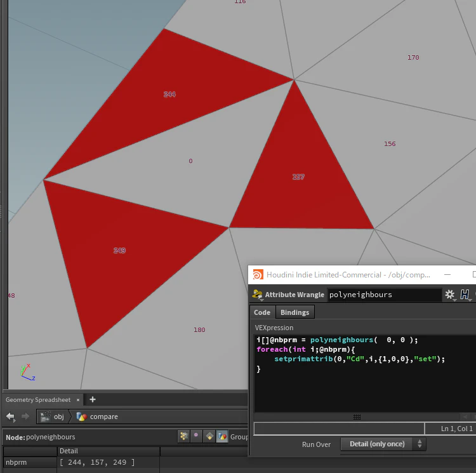Viewport: 476px width, 473px height.
Task: Toggle the Primitives attribute class button
Action: (209, 437)
